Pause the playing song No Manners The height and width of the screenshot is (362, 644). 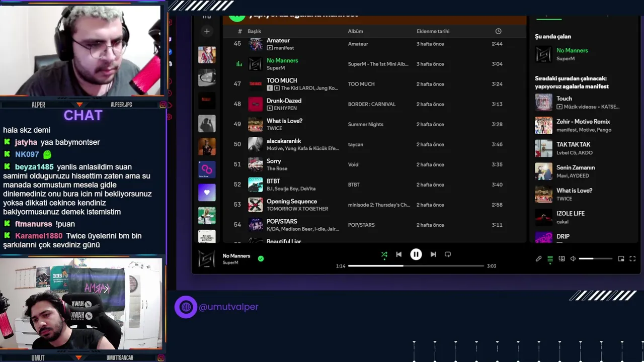point(416,254)
